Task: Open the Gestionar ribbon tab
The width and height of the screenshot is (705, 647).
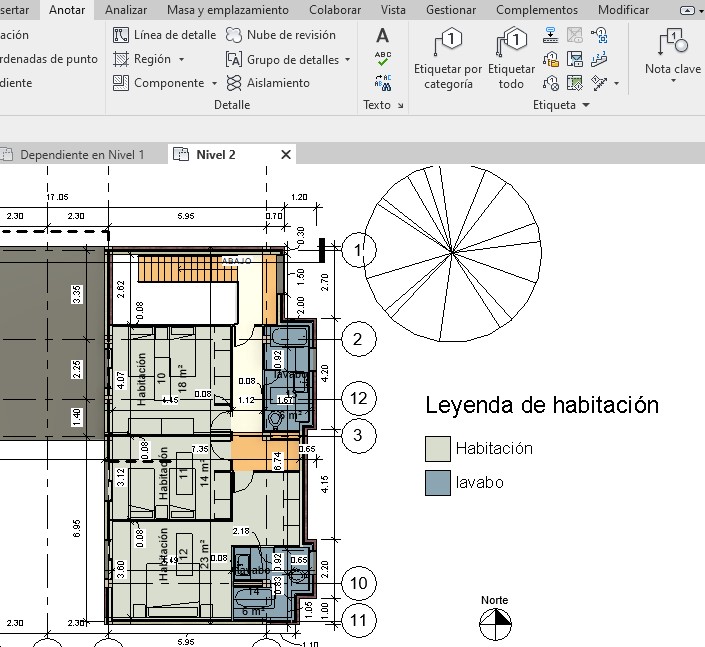Action: (x=450, y=10)
